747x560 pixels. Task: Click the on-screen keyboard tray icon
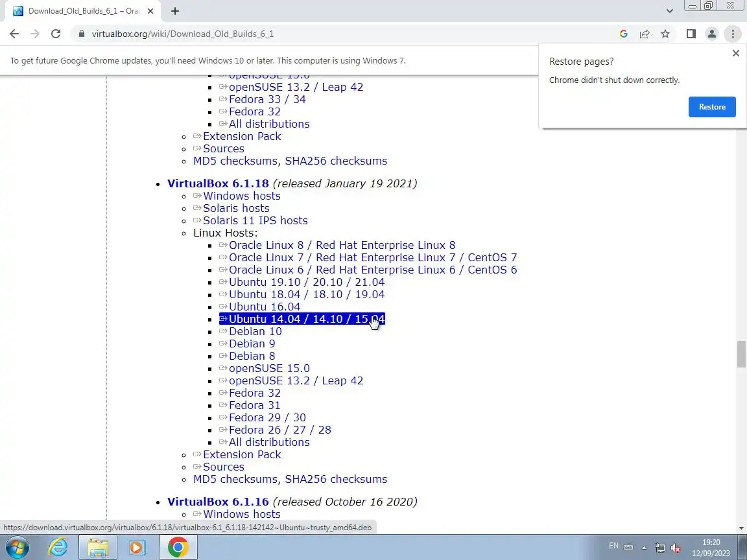coord(628,547)
